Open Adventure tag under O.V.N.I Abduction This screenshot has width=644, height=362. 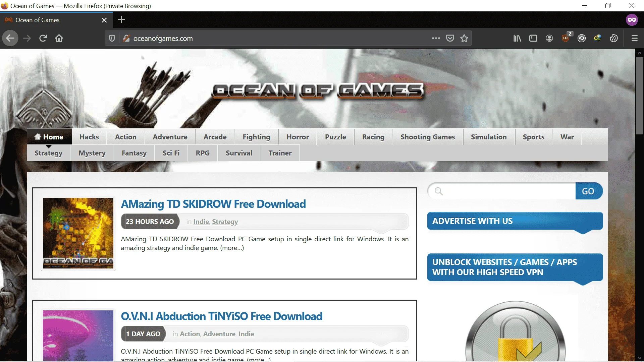[219, 334]
